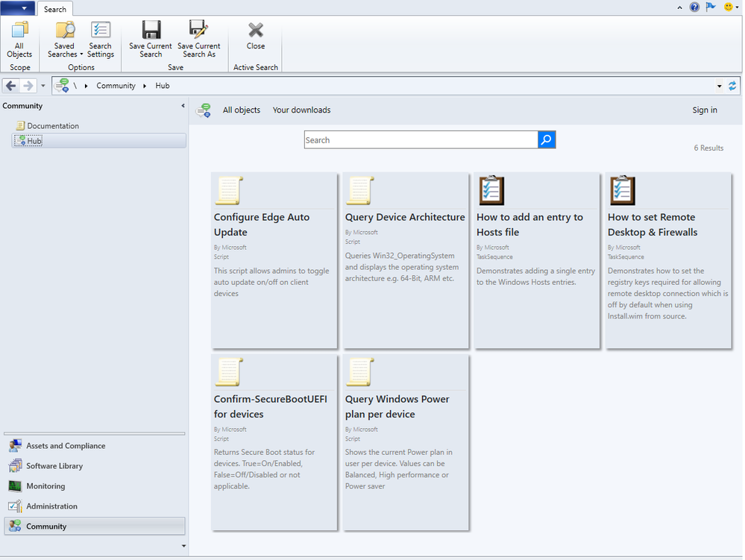Select Documentation in the Community tree
The width and height of the screenshot is (745, 560).
point(53,126)
